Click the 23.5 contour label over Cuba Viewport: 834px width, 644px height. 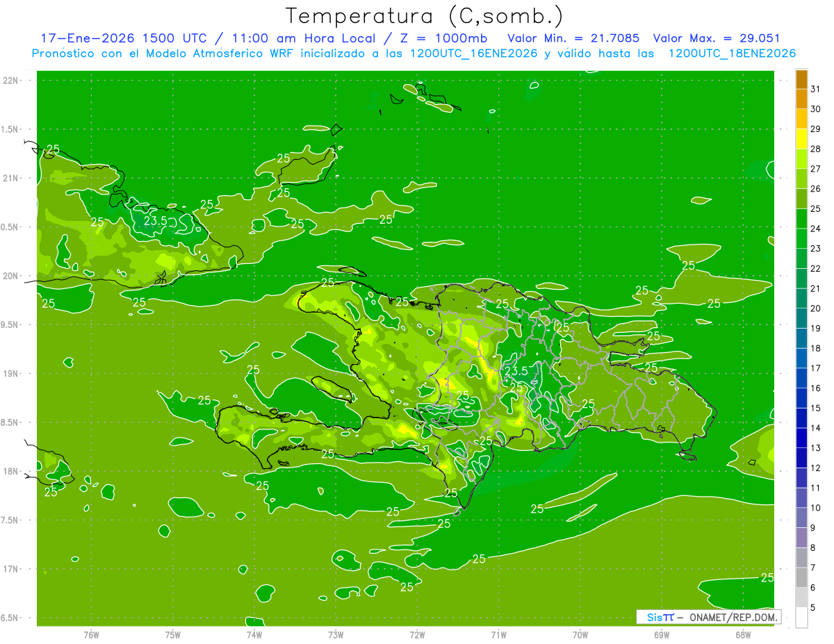coord(155,221)
